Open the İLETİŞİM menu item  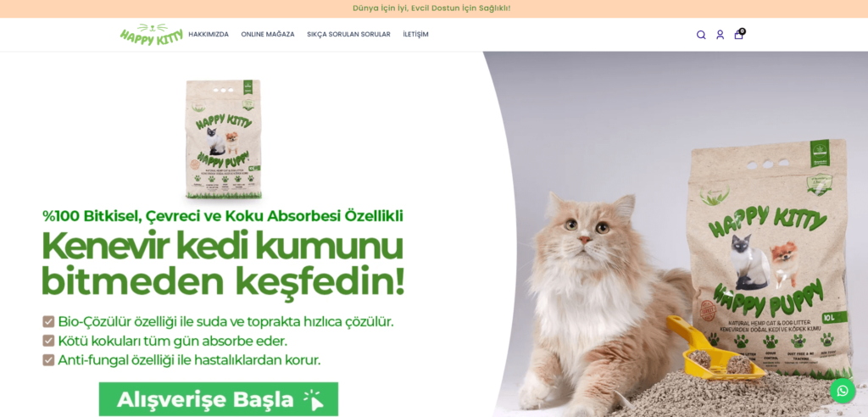pyautogui.click(x=415, y=35)
